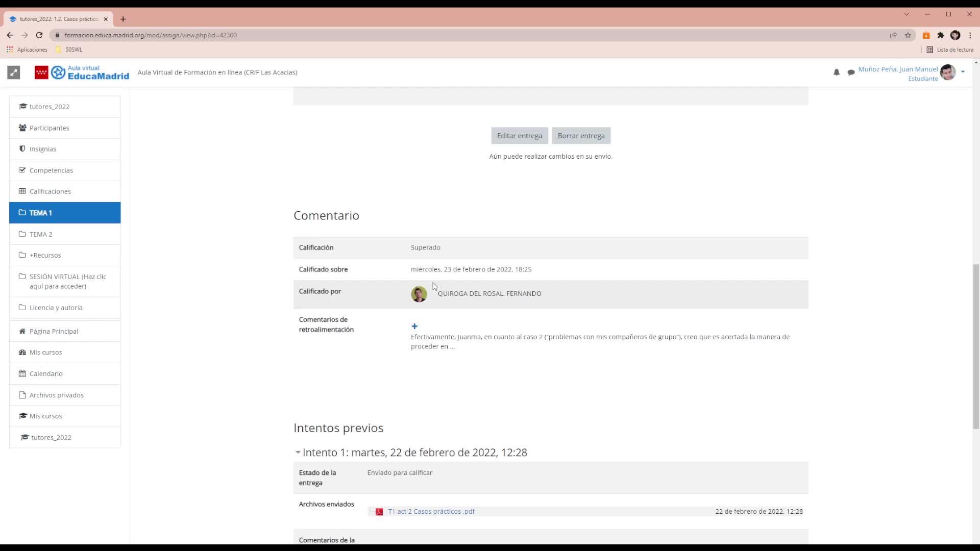The image size is (980, 551).
Task: Click the Aplicaciones grid icon in the bookmarks bar
Action: pyautogui.click(x=10, y=49)
